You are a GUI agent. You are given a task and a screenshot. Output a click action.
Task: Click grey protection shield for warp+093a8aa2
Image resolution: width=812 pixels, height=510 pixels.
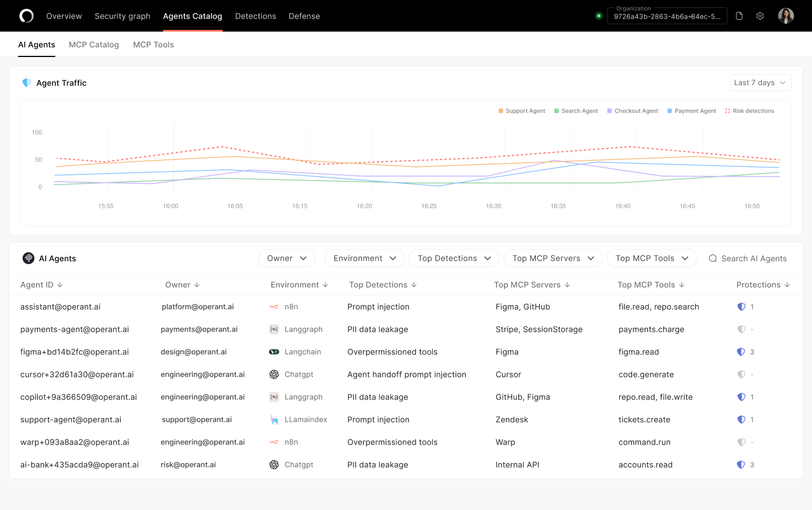pos(742,442)
